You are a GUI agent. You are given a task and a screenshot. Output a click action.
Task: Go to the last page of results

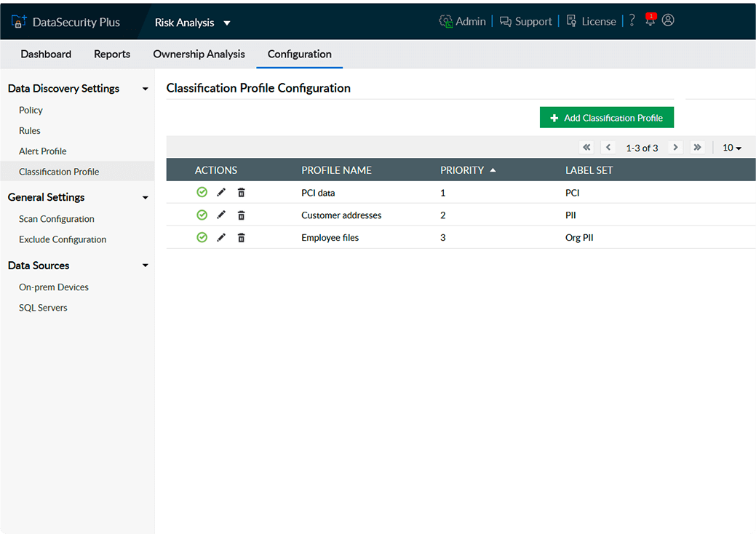[x=697, y=148]
